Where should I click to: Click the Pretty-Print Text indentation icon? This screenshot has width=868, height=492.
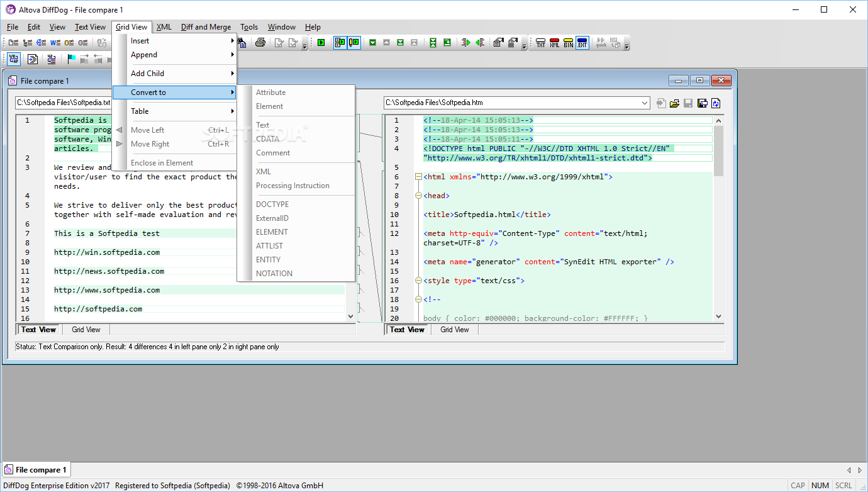point(33,59)
